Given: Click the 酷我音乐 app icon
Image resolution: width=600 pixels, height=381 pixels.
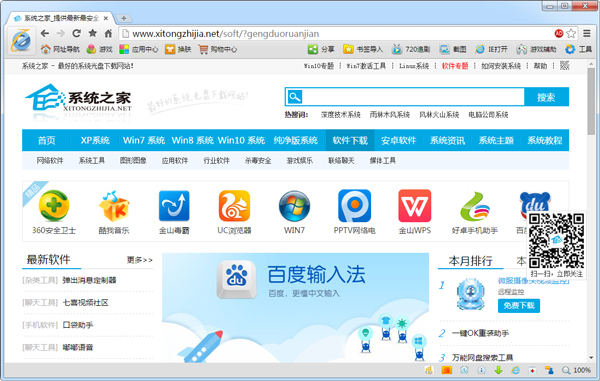Looking at the screenshot, I should tap(114, 206).
